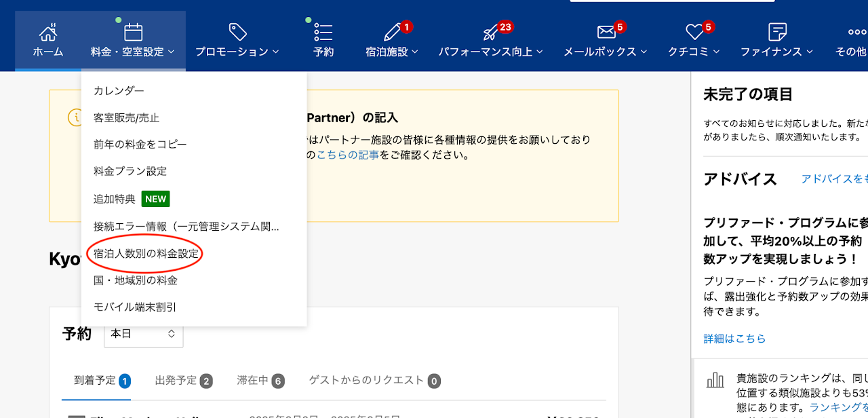This screenshot has width=868, height=418.
Task: Click the Home house icon
Action: [x=48, y=32]
